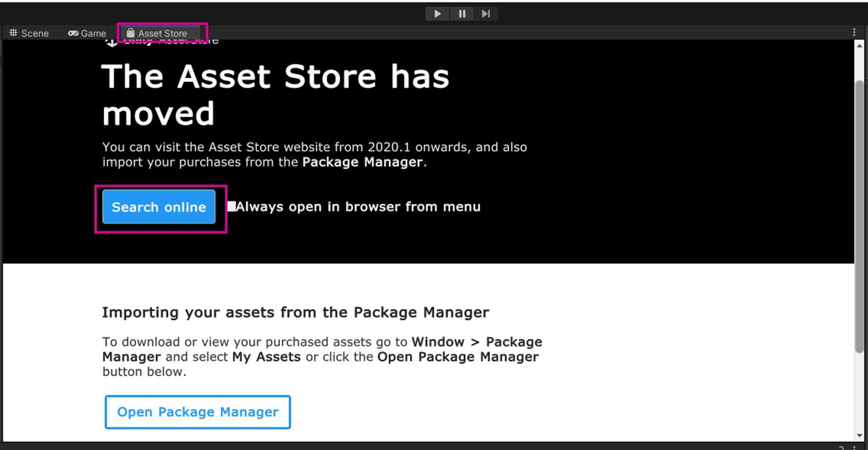
Task: Click the gamepad icon on the Game tab
Action: 73,33
